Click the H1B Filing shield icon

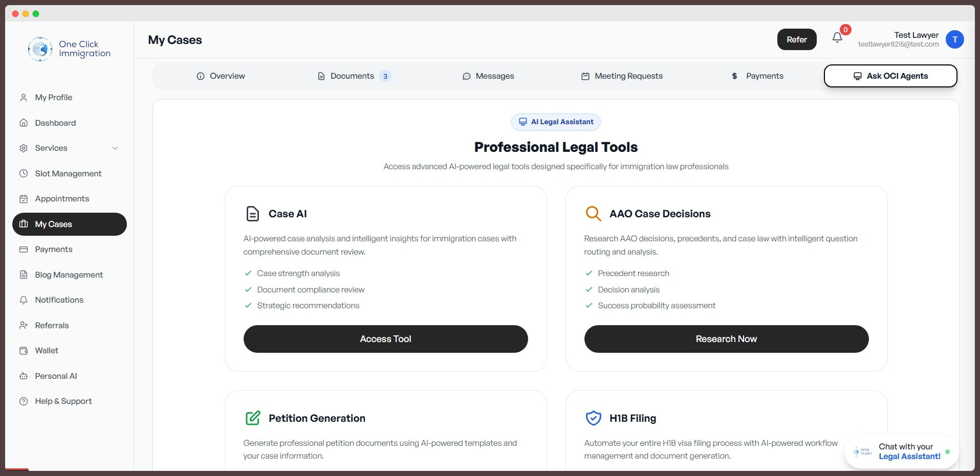pos(593,418)
